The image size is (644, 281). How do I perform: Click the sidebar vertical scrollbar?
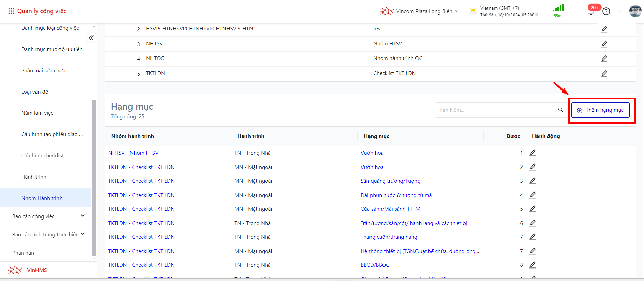94,177
